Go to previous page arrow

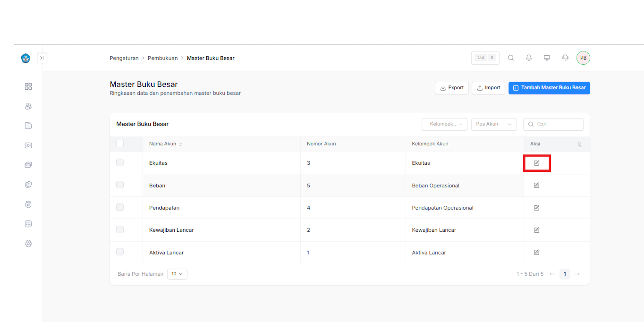click(x=552, y=274)
